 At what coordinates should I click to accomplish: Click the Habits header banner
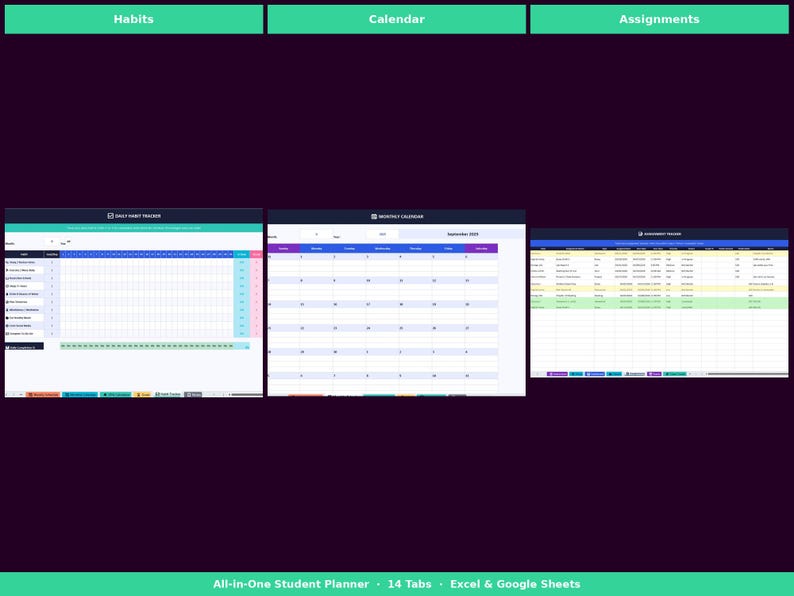click(x=134, y=19)
